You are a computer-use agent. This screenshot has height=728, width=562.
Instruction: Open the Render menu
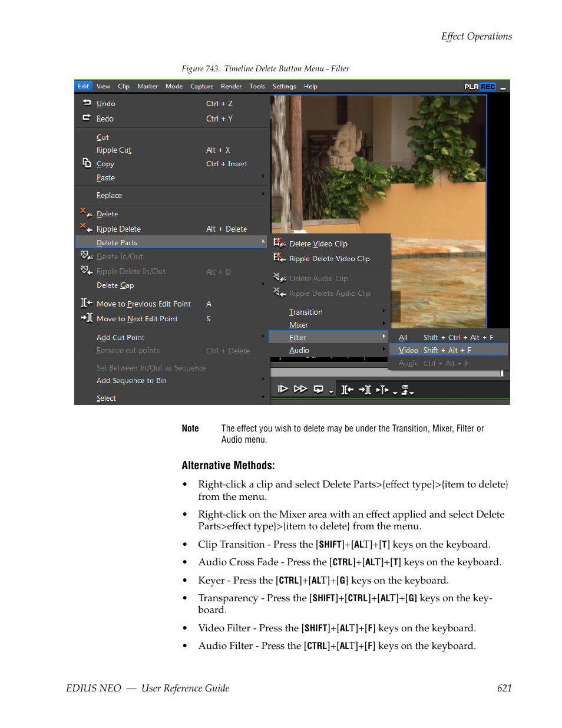tap(232, 86)
